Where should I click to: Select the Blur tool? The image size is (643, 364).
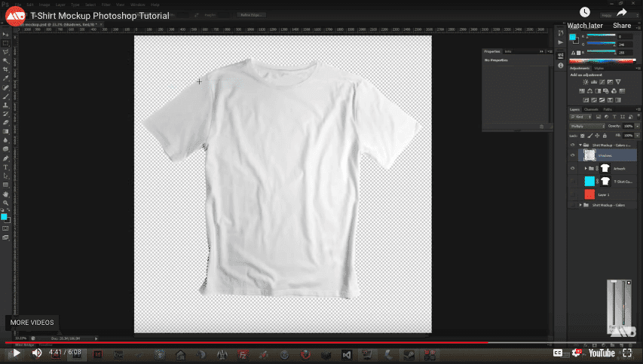tap(6, 140)
